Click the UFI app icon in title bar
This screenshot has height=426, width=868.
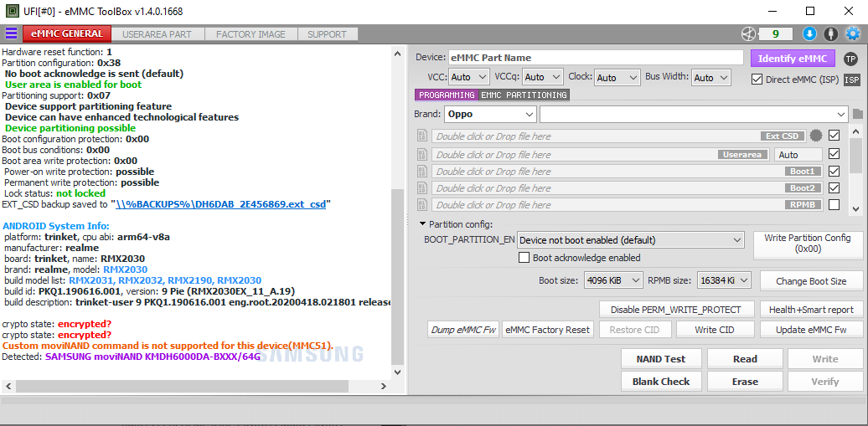(11, 11)
